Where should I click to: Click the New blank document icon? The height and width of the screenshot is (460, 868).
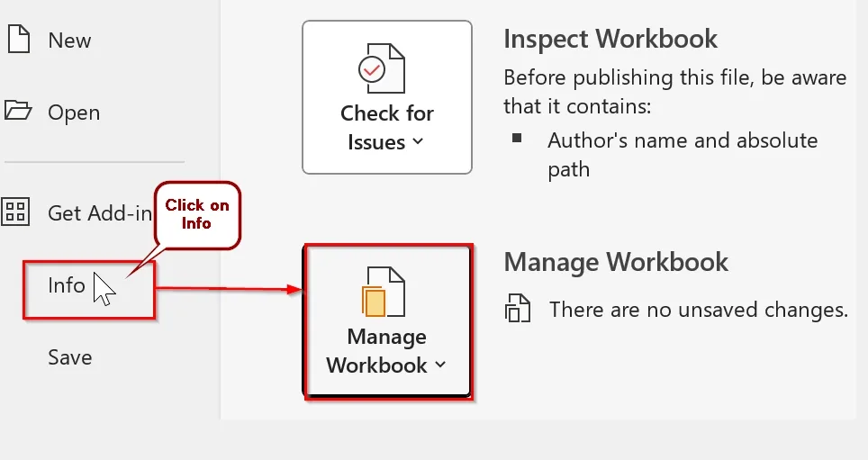(18, 40)
